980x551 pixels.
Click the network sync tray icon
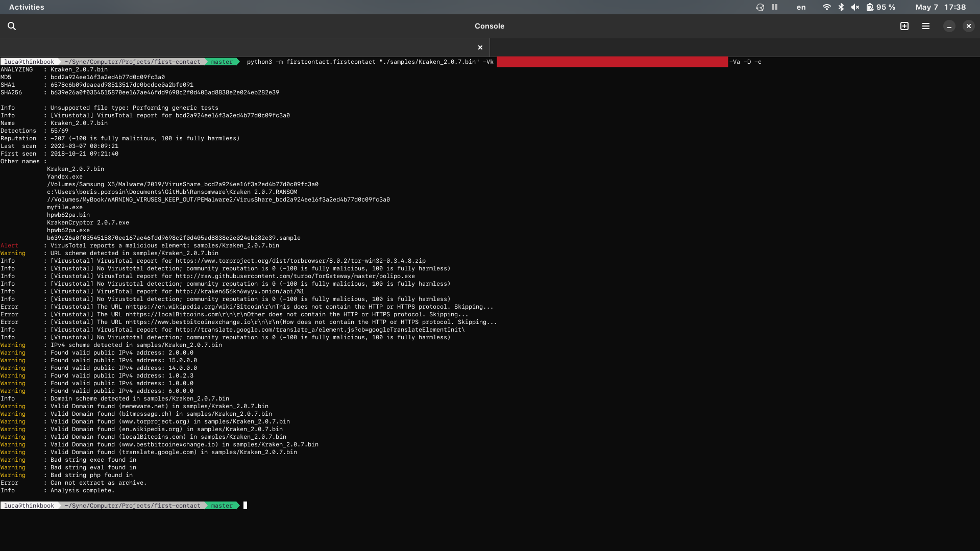(759, 7)
